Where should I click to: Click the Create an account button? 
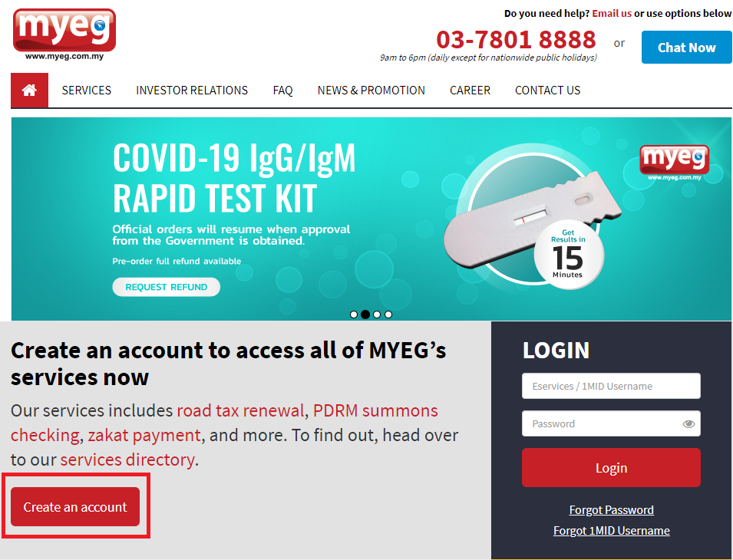[75, 507]
